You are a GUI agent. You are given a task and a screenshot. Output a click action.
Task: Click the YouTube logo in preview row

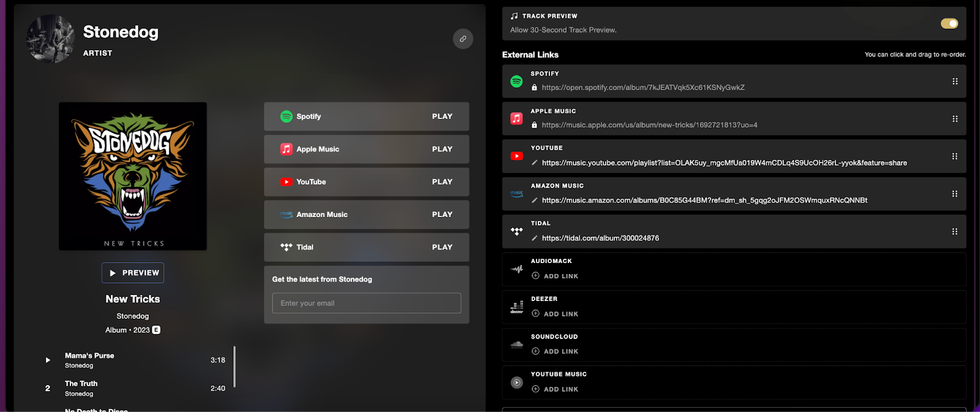(286, 182)
